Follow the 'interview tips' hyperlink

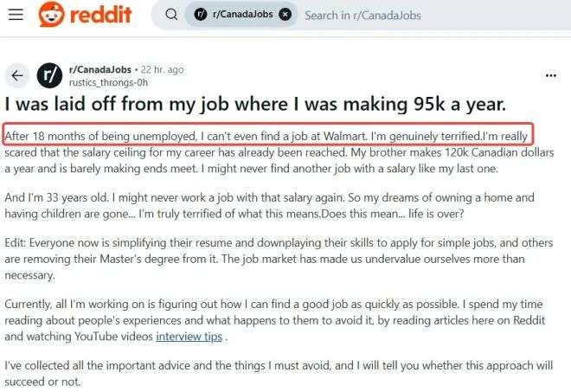187,335
